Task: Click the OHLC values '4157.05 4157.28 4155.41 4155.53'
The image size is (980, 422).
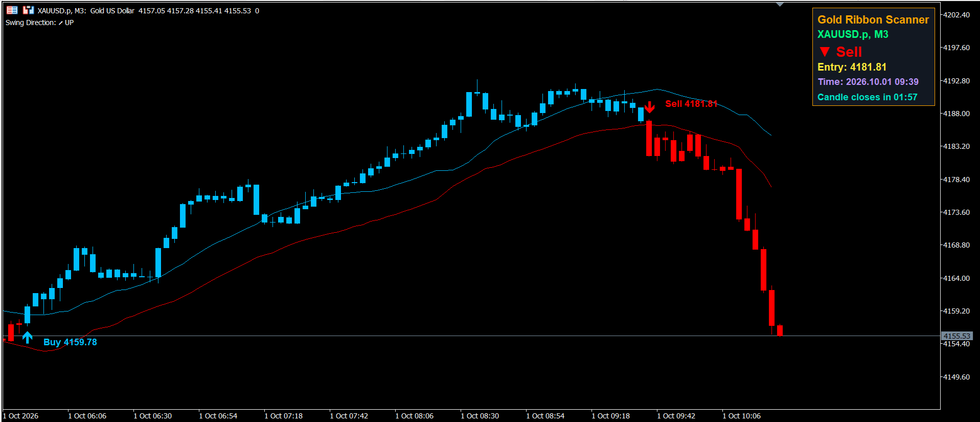Action: pyautogui.click(x=195, y=10)
